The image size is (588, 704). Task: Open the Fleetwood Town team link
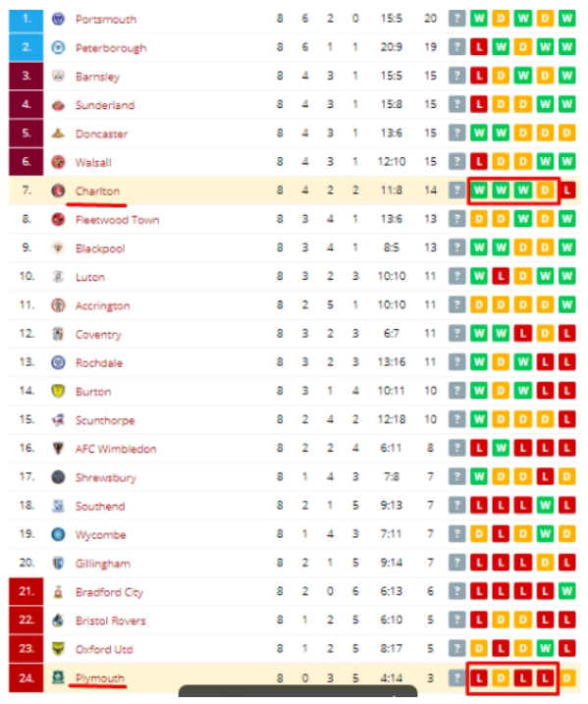(x=117, y=220)
